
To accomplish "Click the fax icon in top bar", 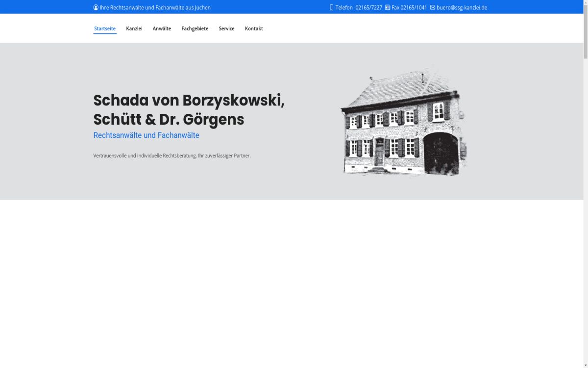I will click(x=388, y=7).
